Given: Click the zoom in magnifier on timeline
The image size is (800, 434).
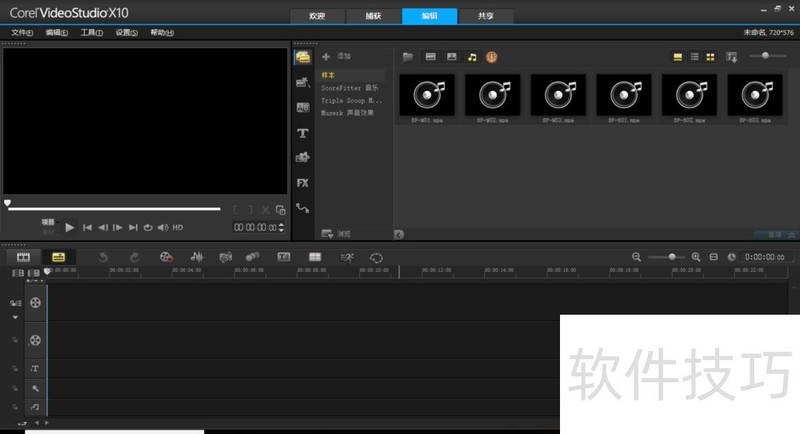Looking at the screenshot, I should click(696, 257).
